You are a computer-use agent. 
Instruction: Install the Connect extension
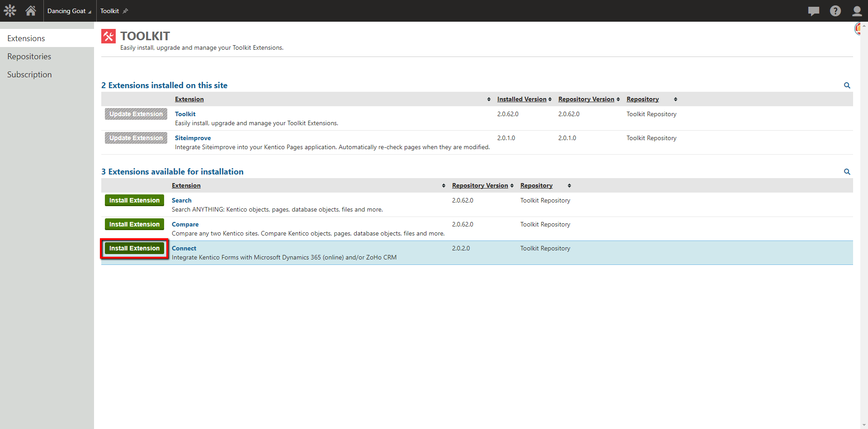(134, 248)
